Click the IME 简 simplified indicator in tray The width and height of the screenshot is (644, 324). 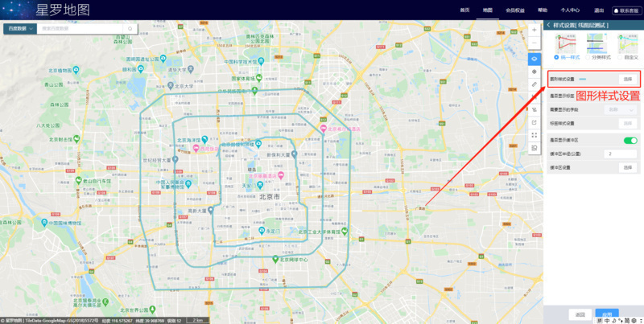tap(627, 320)
